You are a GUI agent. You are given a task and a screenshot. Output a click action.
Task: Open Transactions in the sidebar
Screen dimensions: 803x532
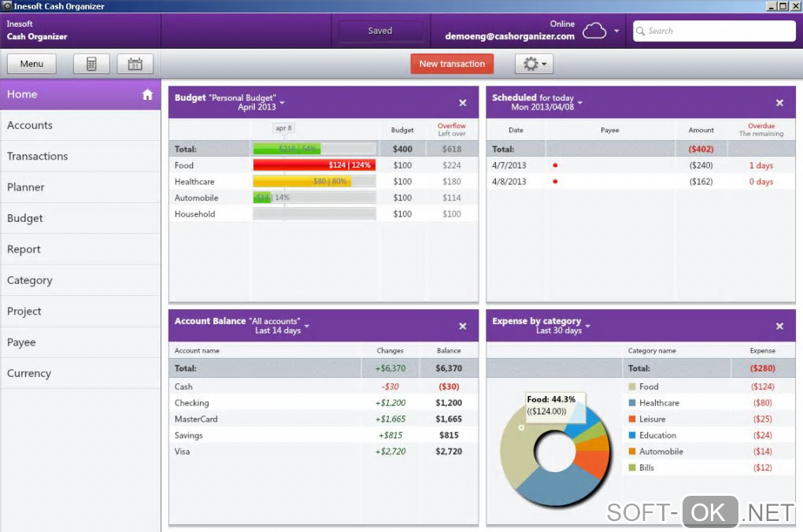[80, 156]
